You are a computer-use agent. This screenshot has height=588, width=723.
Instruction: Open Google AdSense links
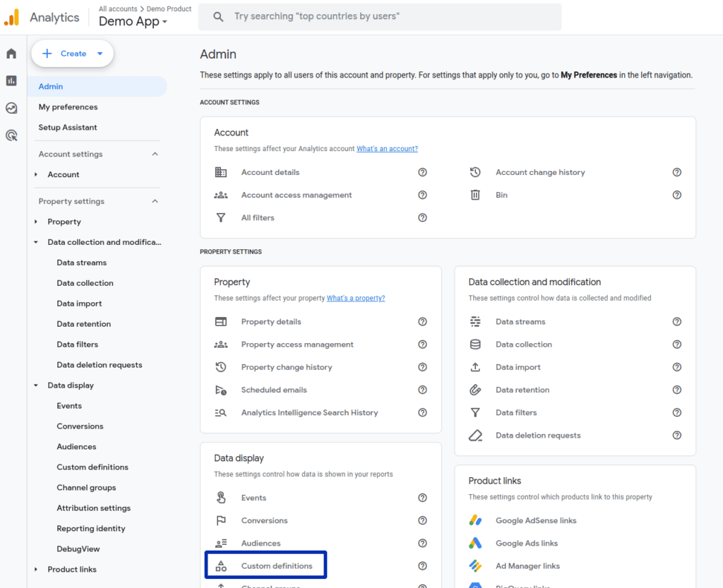(536, 521)
